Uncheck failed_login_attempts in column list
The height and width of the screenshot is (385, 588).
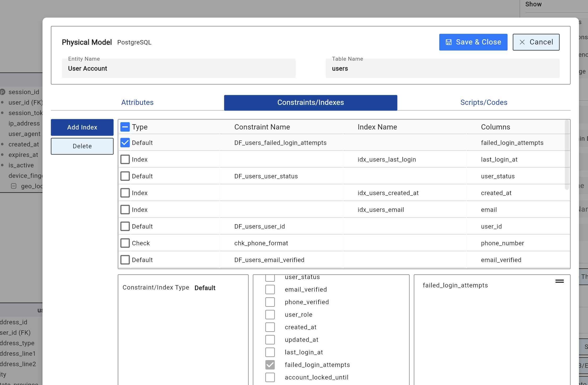point(270,365)
